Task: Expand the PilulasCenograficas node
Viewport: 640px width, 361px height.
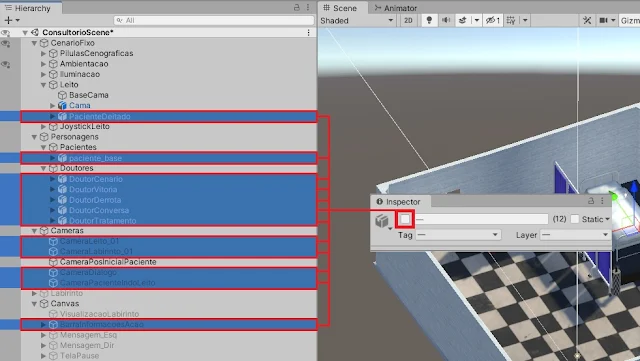Action: (x=43, y=53)
